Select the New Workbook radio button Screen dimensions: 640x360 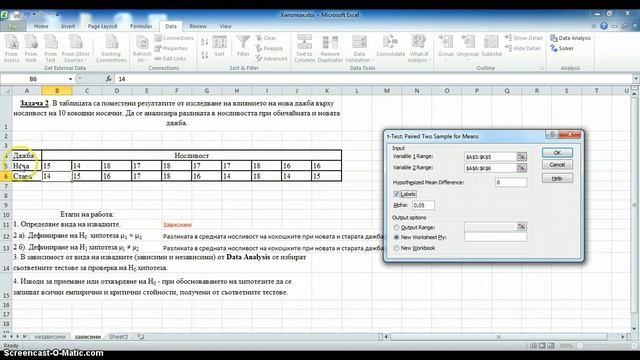click(396, 248)
